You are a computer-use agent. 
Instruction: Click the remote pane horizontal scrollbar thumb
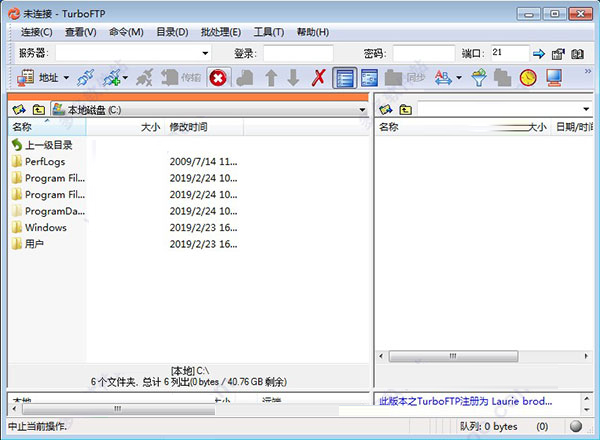pos(453,356)
